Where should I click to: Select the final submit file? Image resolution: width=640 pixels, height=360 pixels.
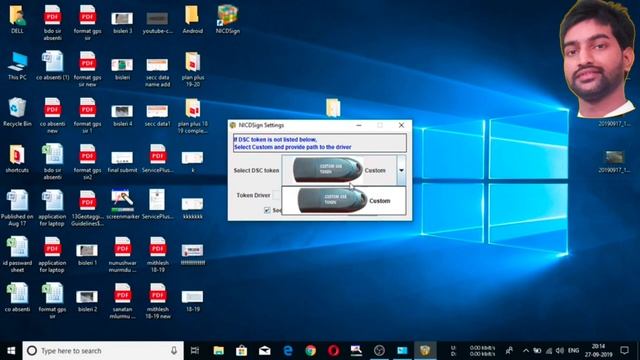coord(122,162)
